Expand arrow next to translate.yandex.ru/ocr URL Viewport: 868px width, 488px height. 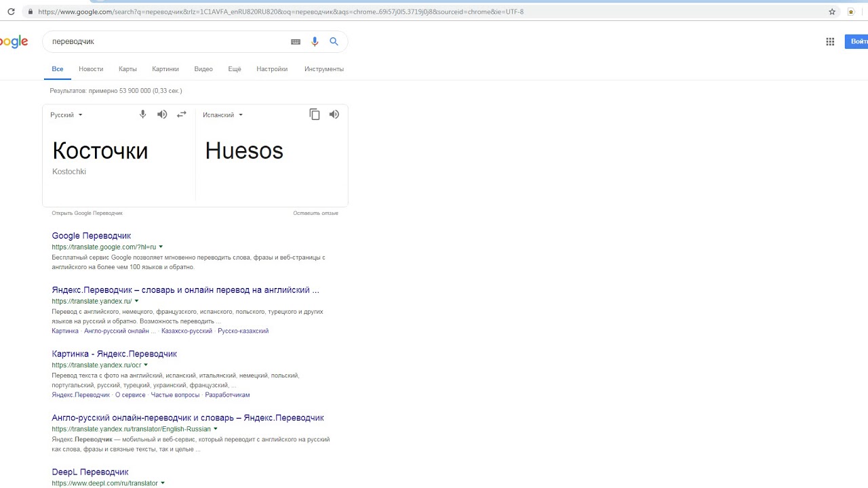point(146,365)
